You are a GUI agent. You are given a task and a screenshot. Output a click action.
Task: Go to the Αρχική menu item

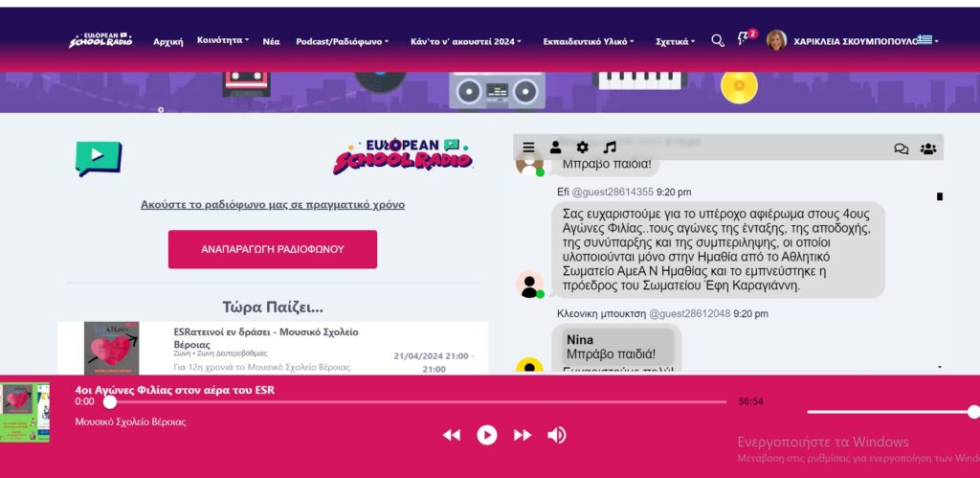click(x=168, y=42)
